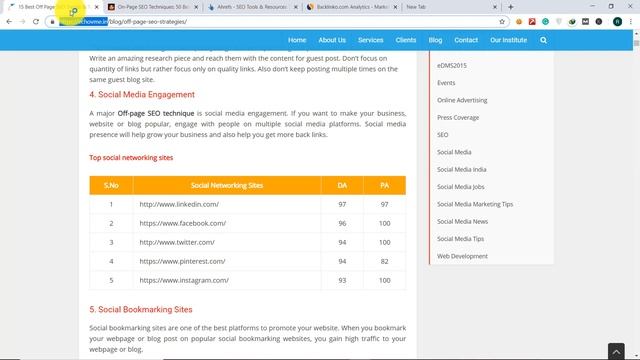The width and height of the screenshot is (640, 360).
Task: Open the Contact menu item
Action: (466, 40)
